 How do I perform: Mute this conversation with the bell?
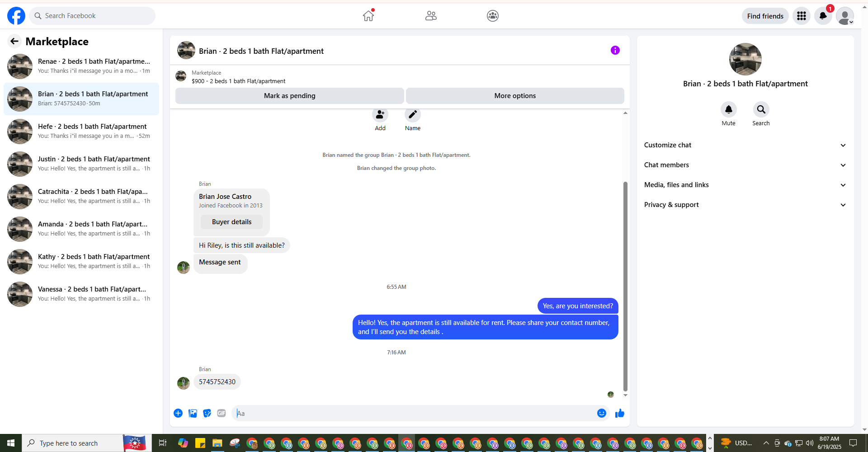[729, 109]
